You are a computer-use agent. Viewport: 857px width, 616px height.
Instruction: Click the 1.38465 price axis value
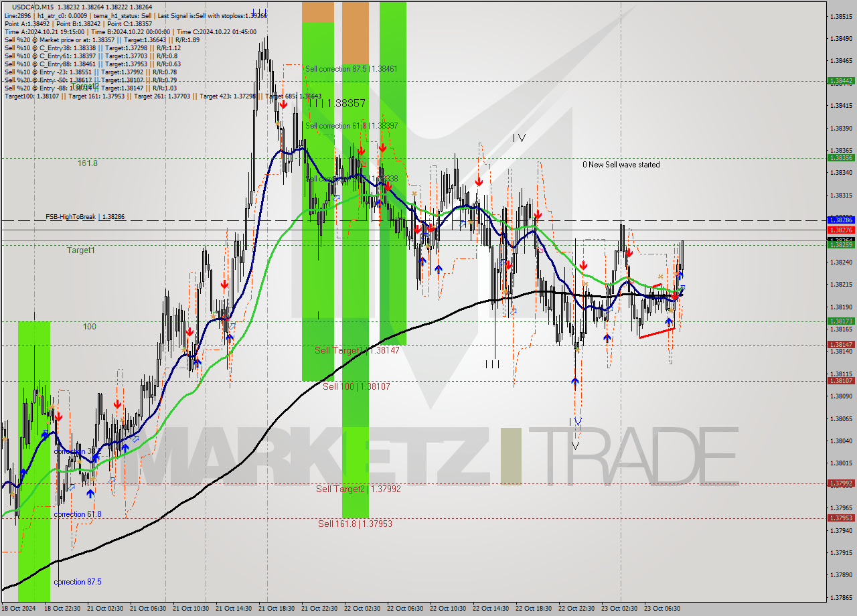(841, 61)
